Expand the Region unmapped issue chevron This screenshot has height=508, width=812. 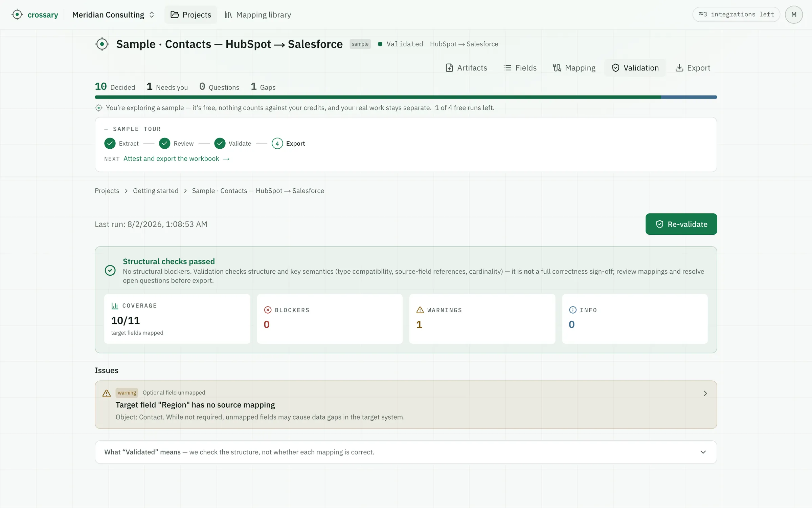(x=705, y=393)
